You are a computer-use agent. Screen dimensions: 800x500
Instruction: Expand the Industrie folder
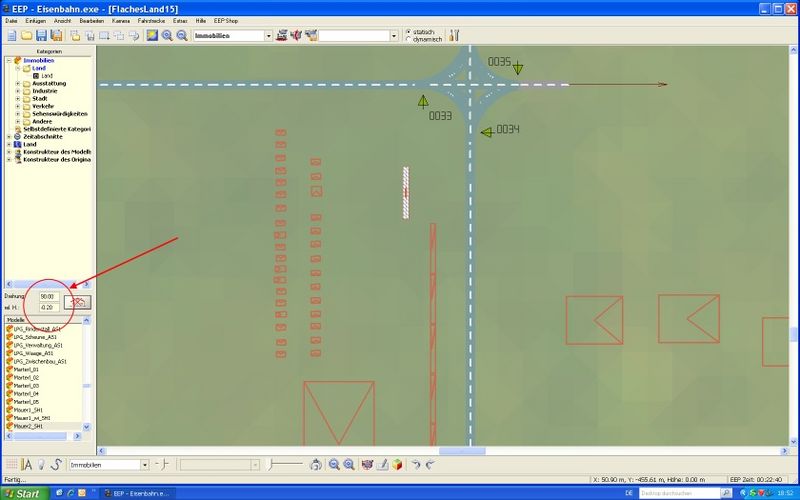point(18,91)
